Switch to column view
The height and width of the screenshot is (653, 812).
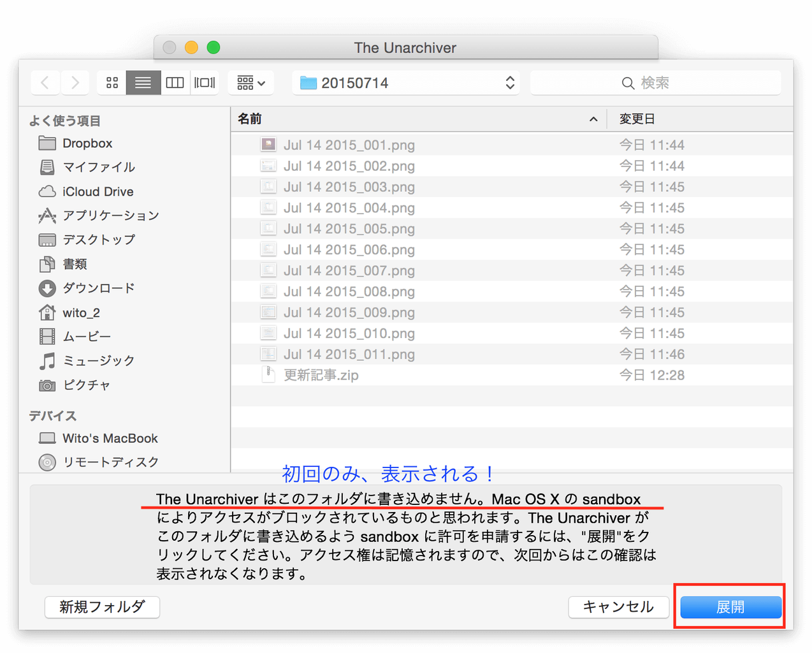tap(175, 83)
